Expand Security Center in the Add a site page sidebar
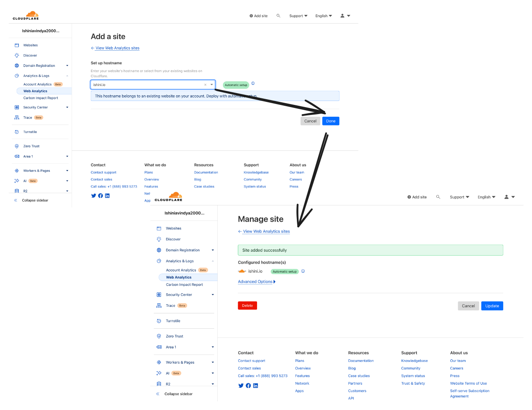532x410 pixels. point(67,108)
